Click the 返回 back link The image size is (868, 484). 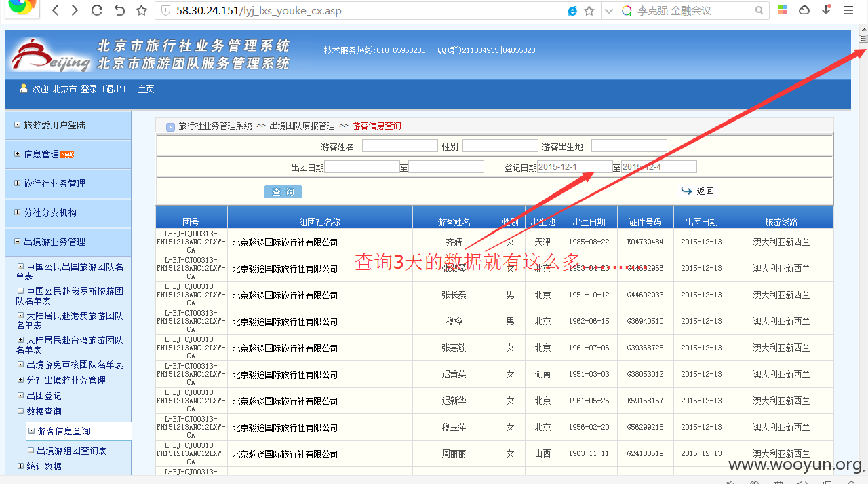pos(705,191)
